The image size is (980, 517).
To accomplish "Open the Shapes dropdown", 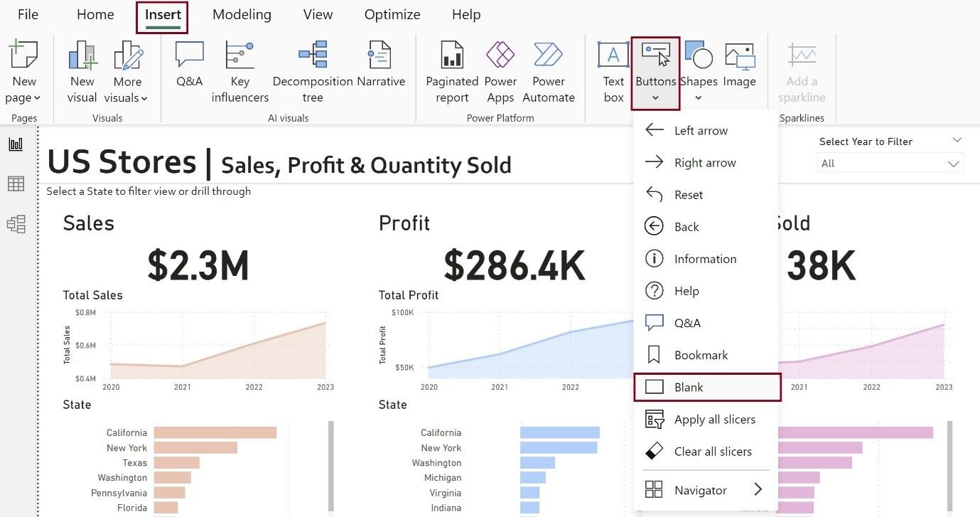I will (x=698, y=72).
